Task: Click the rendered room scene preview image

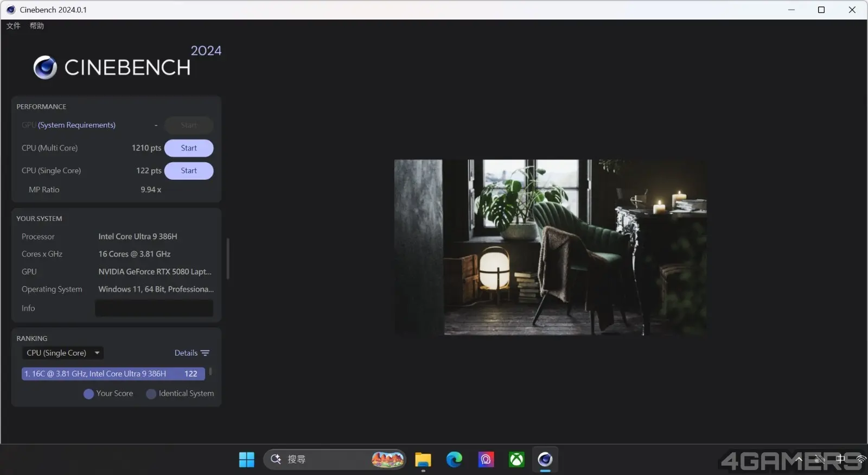Action: [550, 247]
